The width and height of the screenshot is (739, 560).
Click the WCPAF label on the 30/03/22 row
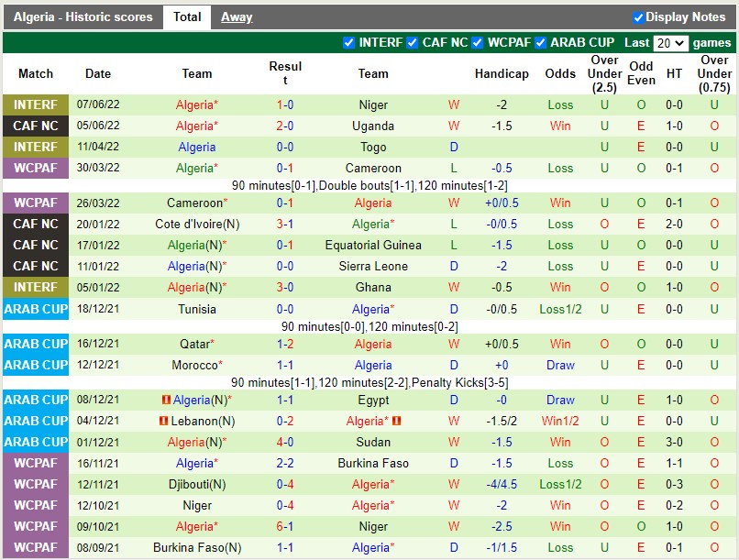(36, 168)
